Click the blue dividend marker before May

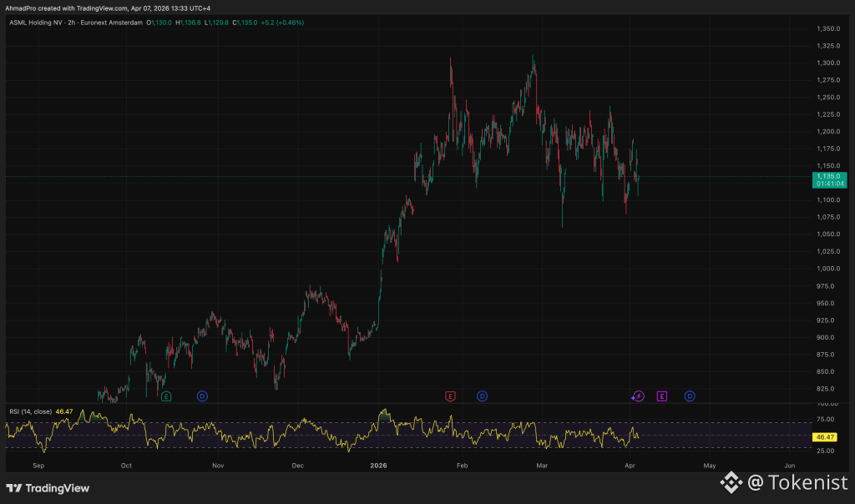pos(690,396)
